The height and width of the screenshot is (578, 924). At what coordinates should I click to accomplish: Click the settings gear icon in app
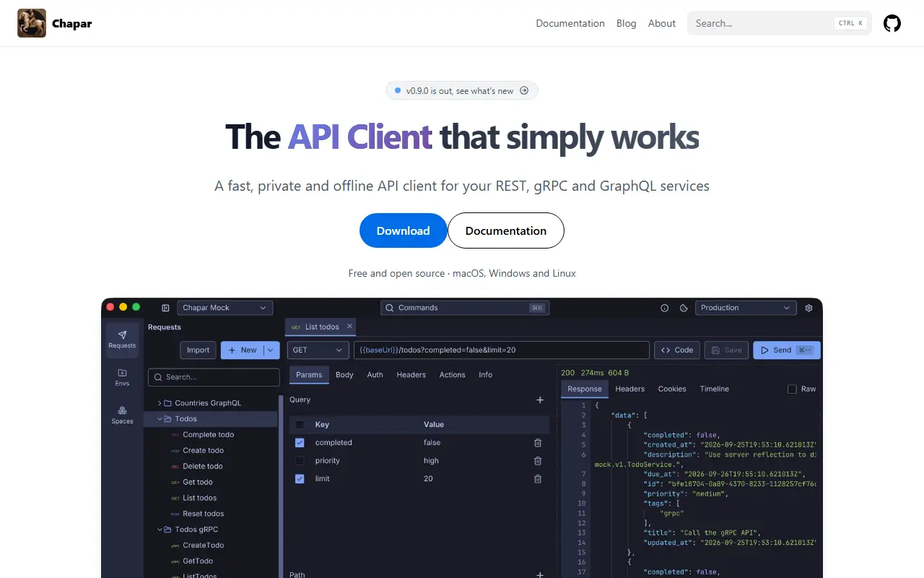coord(808,308)
